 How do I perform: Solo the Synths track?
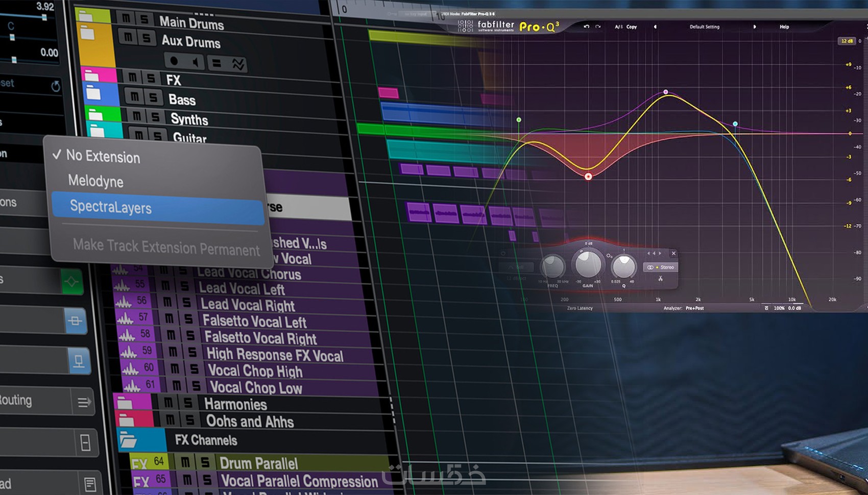(156, 117)
